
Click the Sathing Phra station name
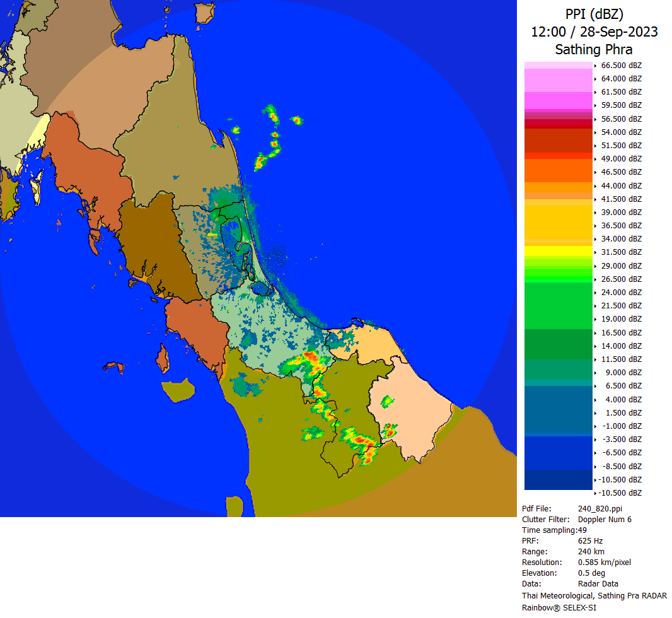594,49
